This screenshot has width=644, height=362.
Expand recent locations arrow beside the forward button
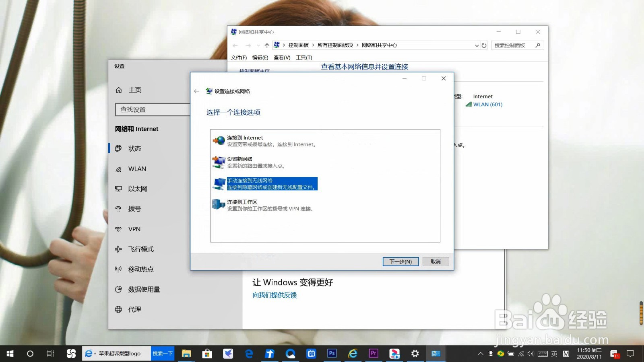click(x=258, y=45)
